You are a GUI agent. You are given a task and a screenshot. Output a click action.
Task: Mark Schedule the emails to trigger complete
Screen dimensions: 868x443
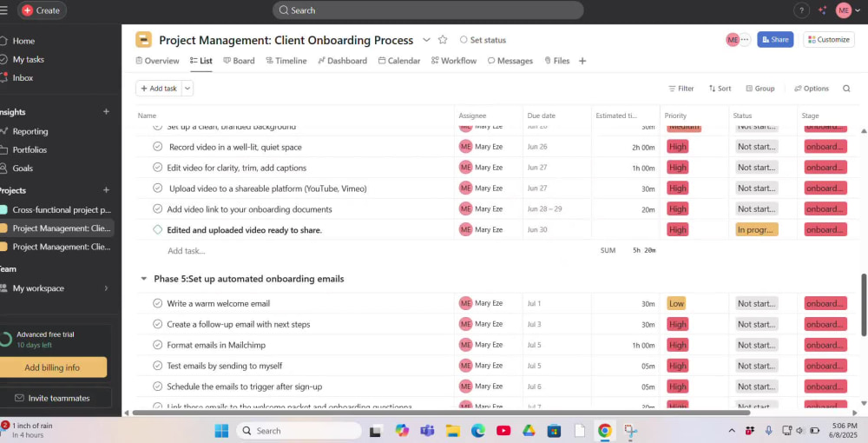click(x=158, y=386)
